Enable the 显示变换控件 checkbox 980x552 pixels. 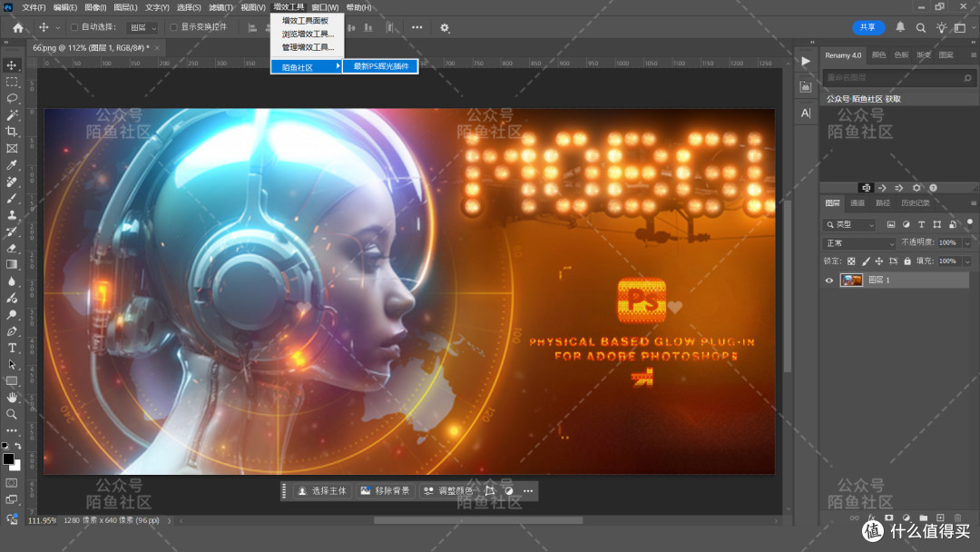click(173, 27)
